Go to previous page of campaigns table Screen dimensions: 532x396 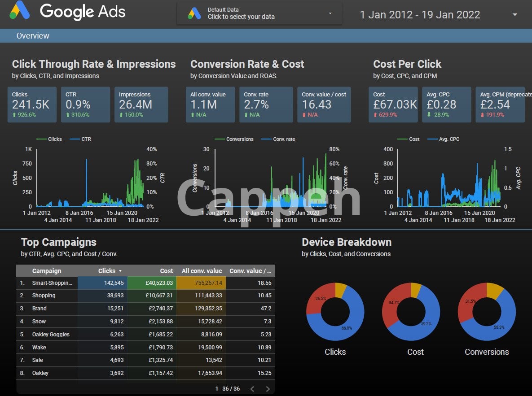252,389
